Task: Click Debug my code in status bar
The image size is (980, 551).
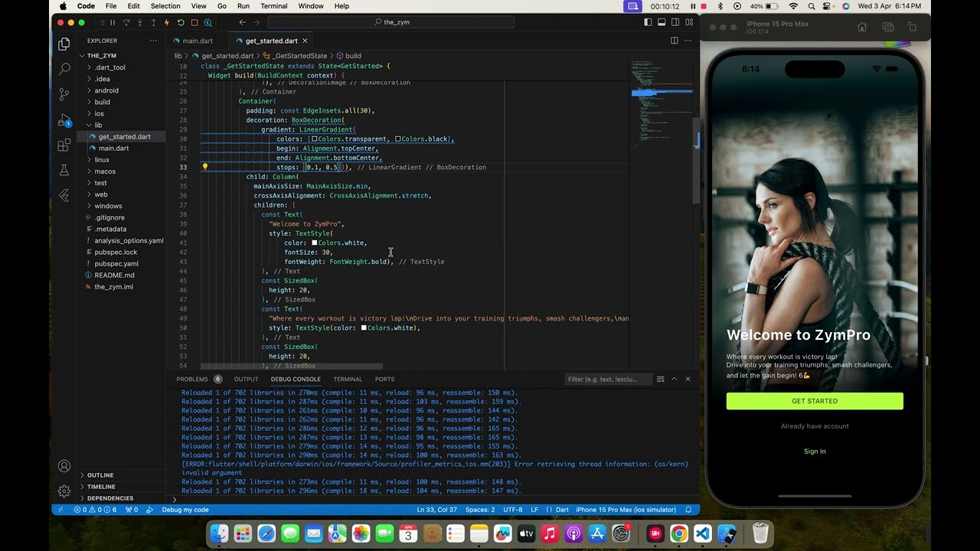Action: click(x=185, y=510)
